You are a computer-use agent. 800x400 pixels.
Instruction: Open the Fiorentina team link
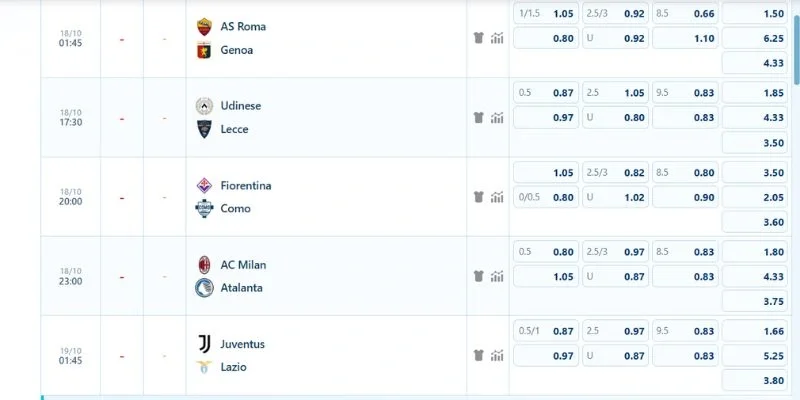[x=245, y=185]
